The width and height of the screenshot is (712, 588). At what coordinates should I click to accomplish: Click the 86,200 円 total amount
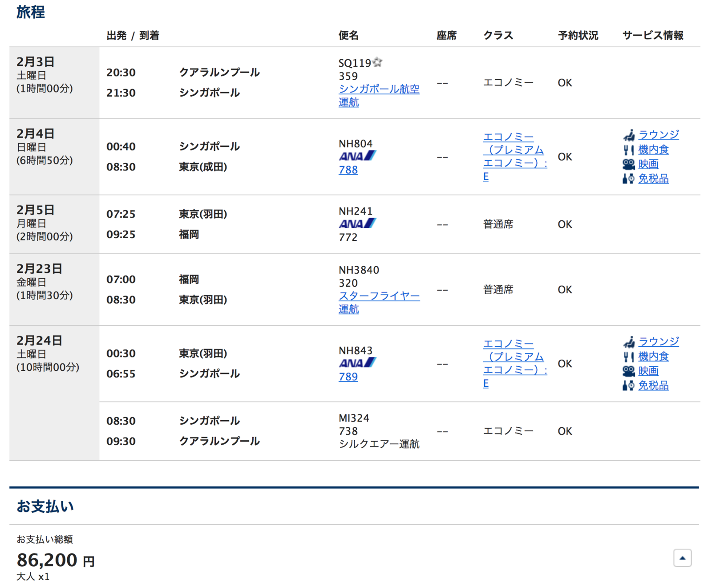coord(56,560)
